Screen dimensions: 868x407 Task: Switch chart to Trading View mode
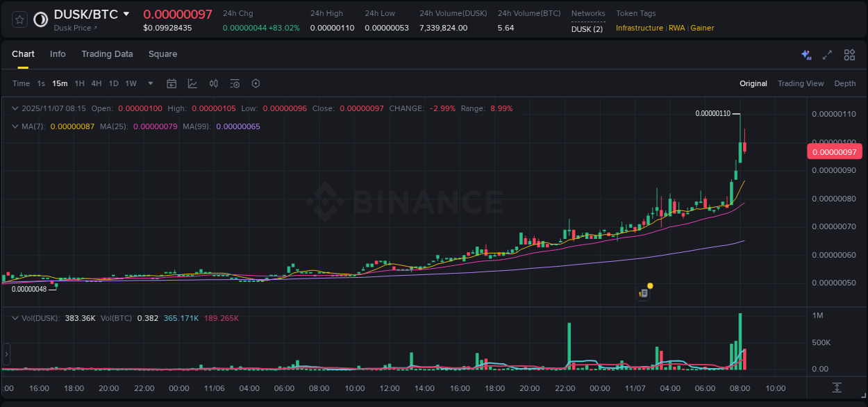pyautogui.click(x=801, y=83)
